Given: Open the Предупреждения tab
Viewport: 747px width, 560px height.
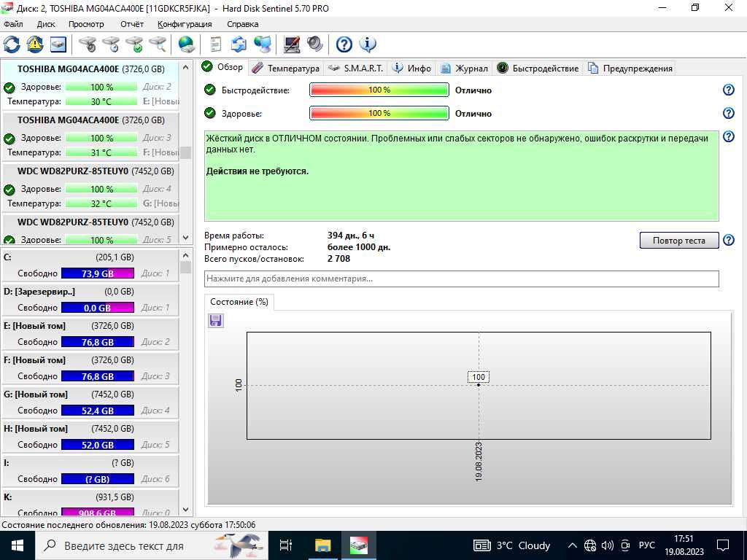Looking at the screenshot, I should click(630, 68).
